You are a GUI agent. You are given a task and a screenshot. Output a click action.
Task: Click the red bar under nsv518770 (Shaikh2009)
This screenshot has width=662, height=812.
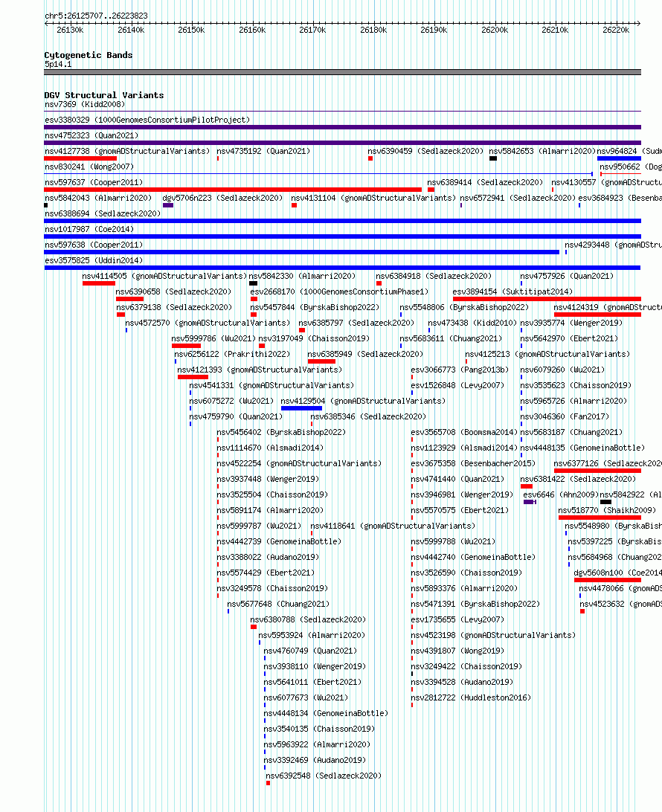[x=600, y=518]
